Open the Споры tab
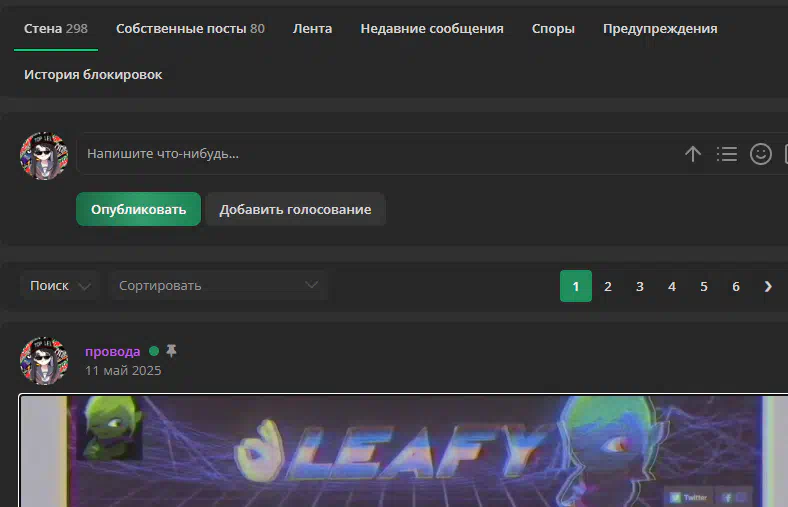788x507 pixels. point(553,29)
